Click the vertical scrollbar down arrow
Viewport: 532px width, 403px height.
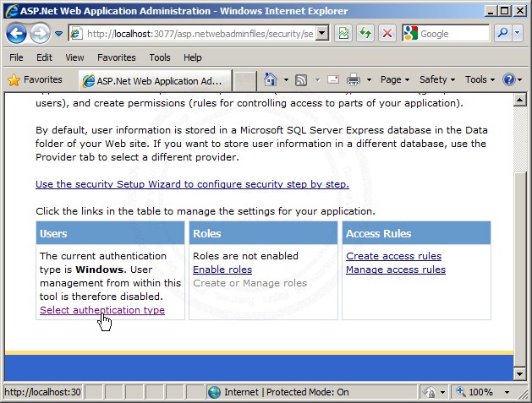(520, 374)
